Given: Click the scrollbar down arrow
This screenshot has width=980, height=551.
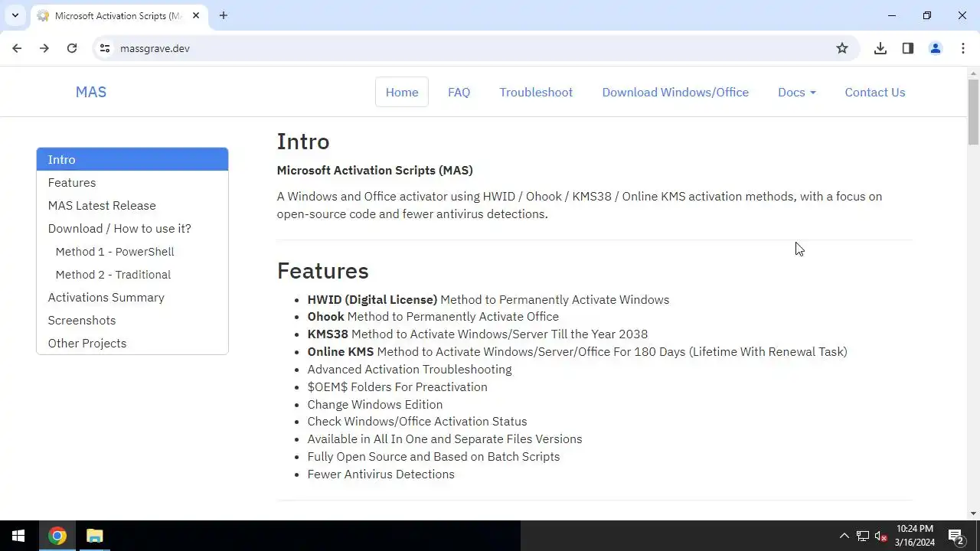Looking at the screenshot, I should 973,514.
